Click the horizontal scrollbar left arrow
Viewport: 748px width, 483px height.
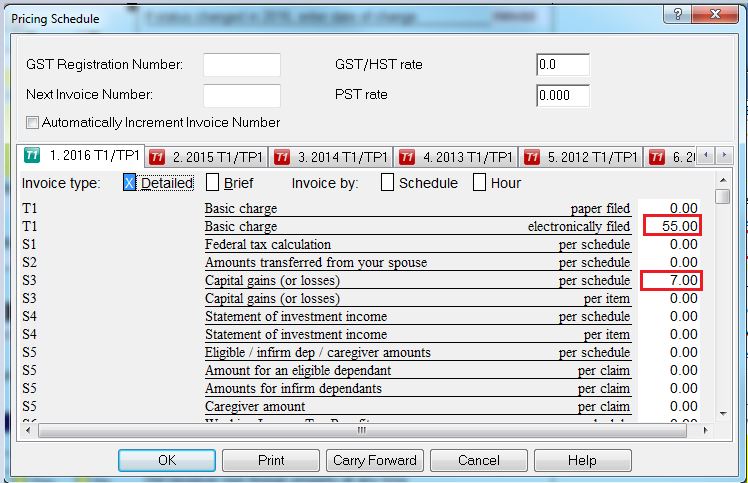pos(28,430)
